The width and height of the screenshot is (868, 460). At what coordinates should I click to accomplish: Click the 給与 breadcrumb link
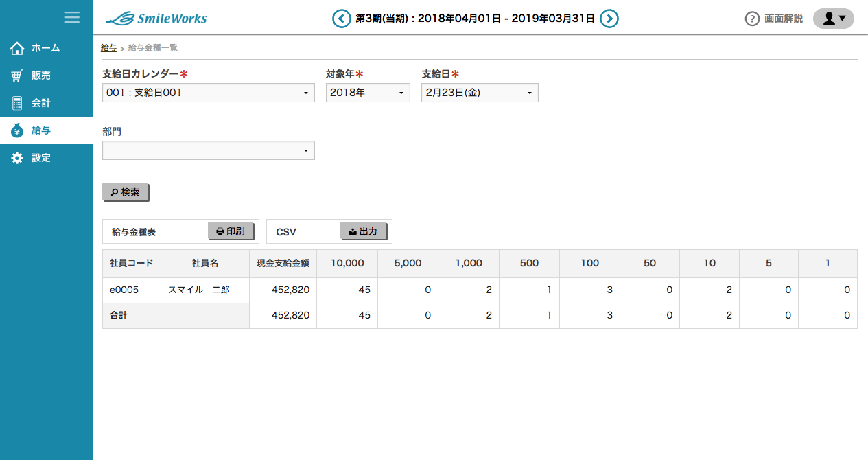(x=108, y=48)
